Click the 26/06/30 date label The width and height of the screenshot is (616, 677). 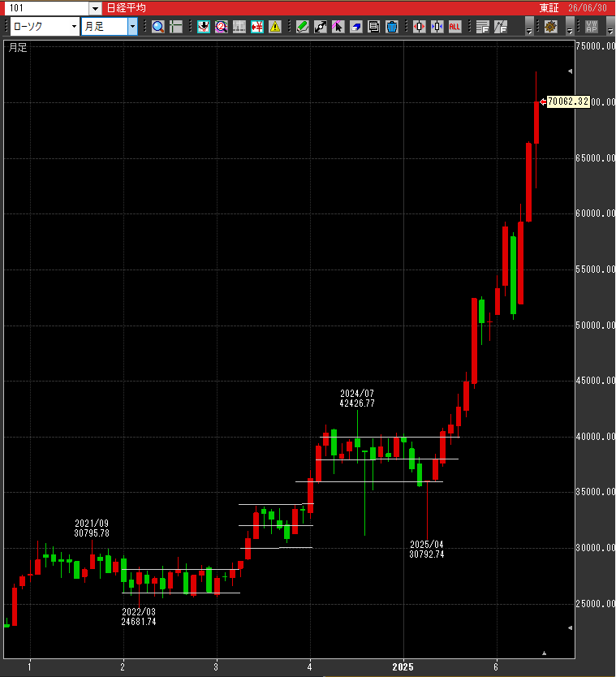[588, 8]
